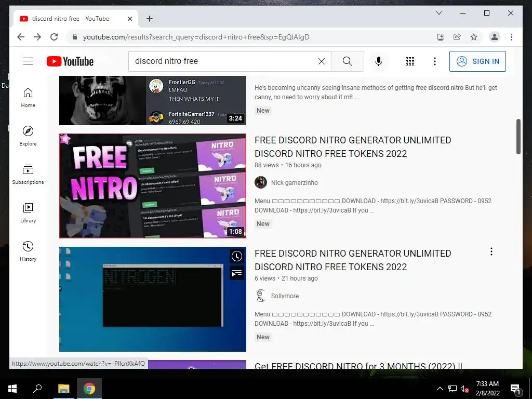
Task: Add Sollymore video to queue
Action: [x=236, y=273]
